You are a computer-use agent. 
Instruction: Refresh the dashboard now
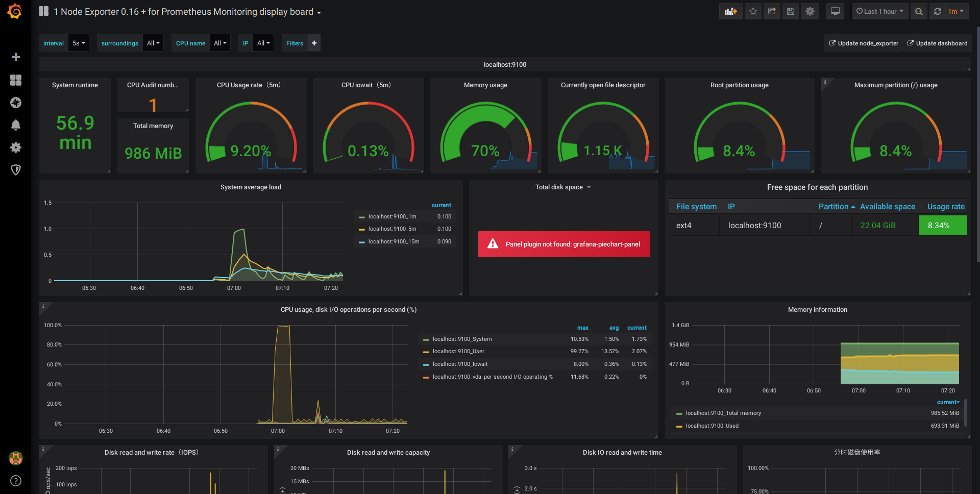click(937, 11)
